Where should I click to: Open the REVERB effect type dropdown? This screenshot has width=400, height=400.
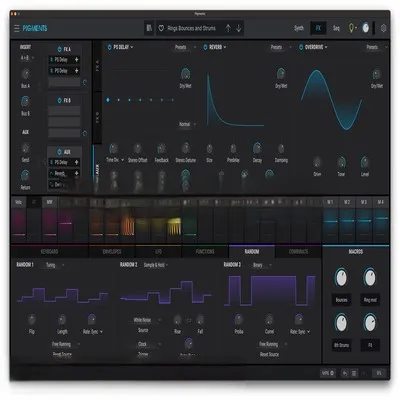point(218,47)
